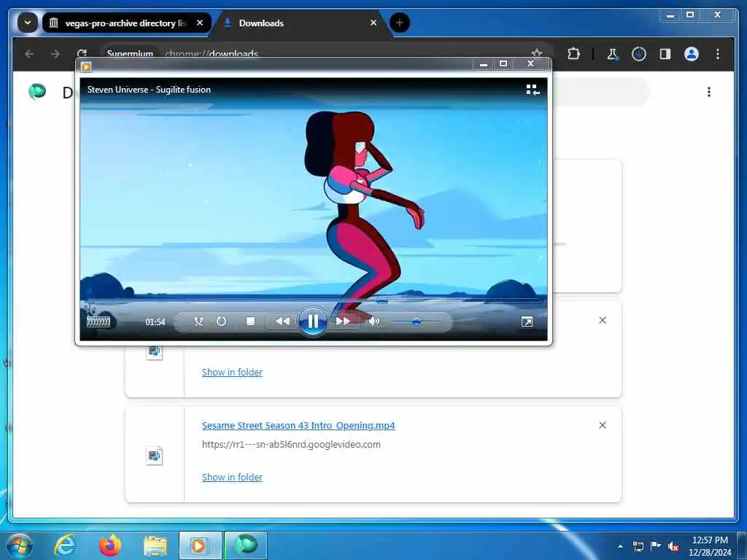The width and height of the screenshot is (747, 560).
Task: Open network status tray icon
Action: coord(638,546)
